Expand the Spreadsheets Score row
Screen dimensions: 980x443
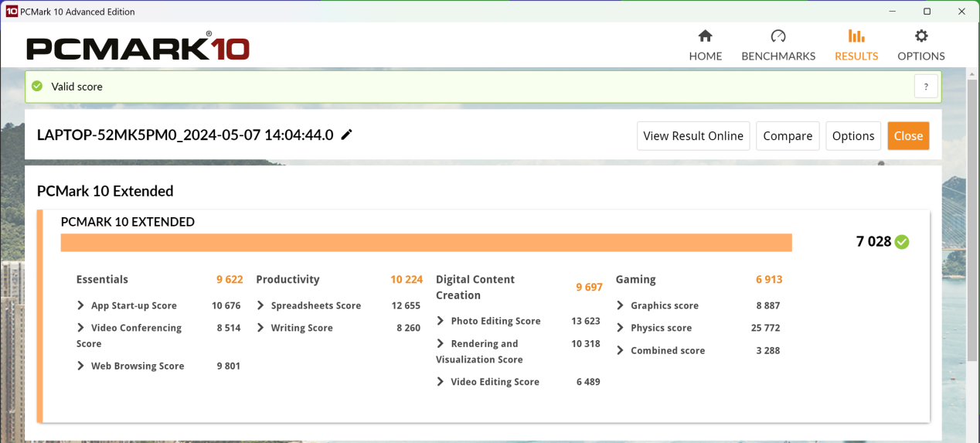[x=261, y=306]
